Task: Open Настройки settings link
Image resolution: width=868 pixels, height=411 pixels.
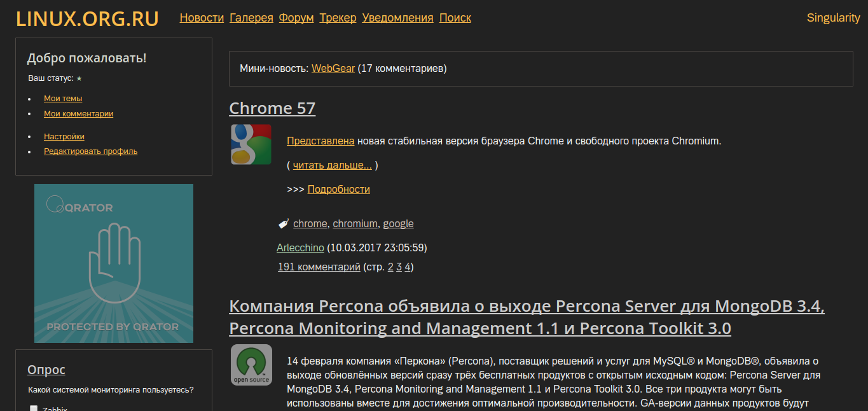Action: click(x=64, y=137)
